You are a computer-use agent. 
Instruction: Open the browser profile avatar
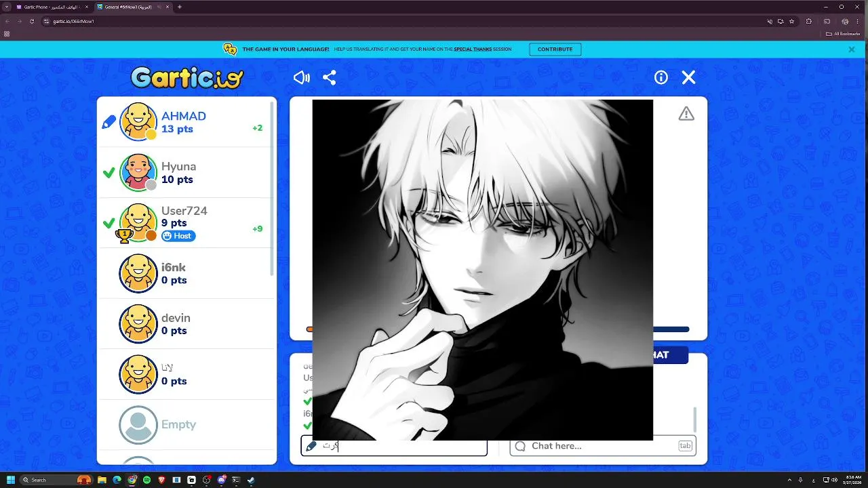click(x=845, y=21)
